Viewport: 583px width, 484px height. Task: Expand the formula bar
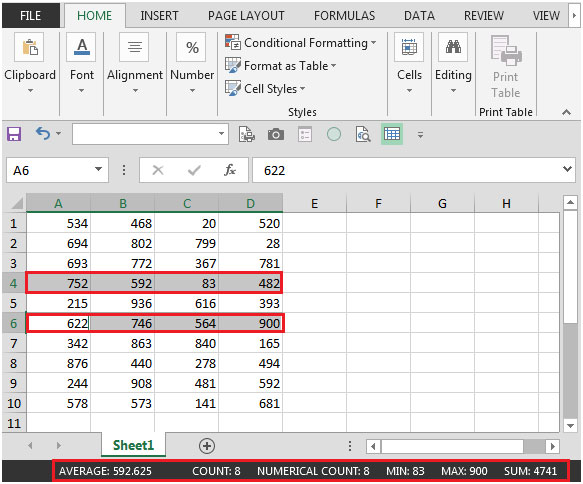567,169
